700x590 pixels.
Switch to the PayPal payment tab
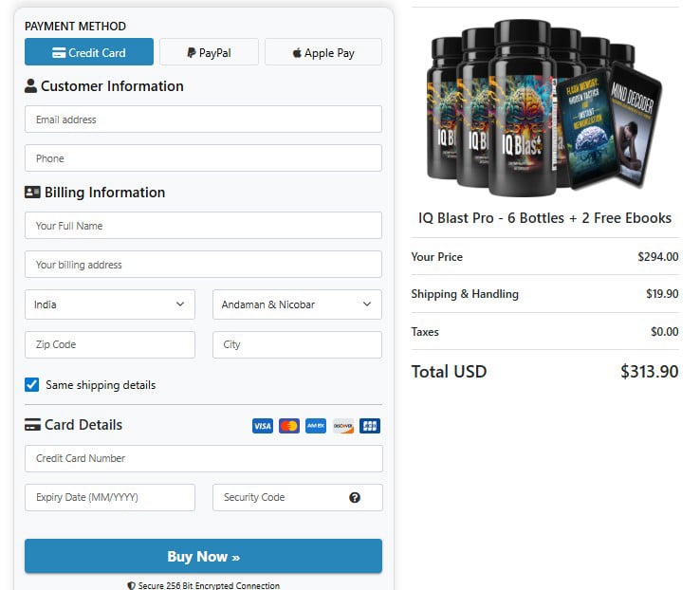coord(209,52)
